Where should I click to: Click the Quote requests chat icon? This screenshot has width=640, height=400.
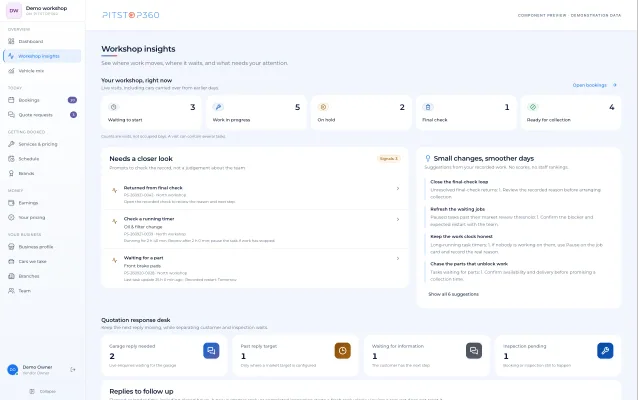[x=11, y=115]
